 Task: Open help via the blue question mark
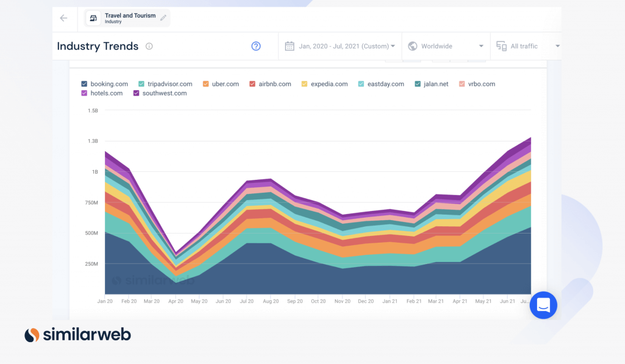click(x=256, y=46)
